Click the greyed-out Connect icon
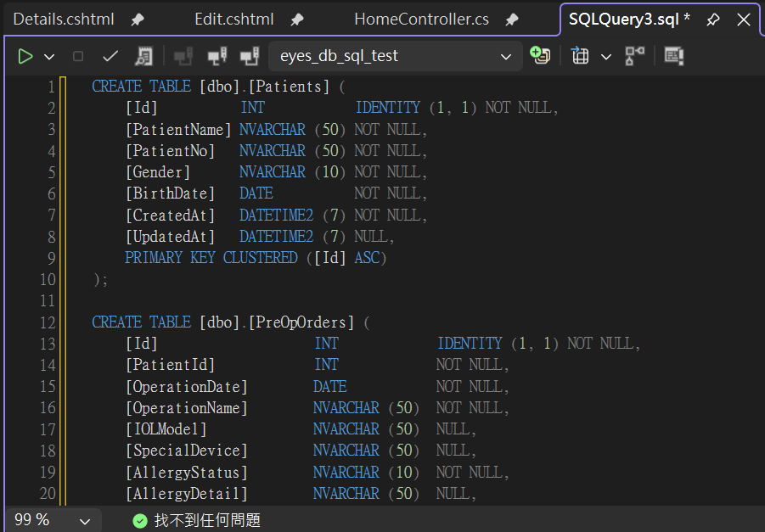The height and width of the screenshot is (532, 765). 183,57
